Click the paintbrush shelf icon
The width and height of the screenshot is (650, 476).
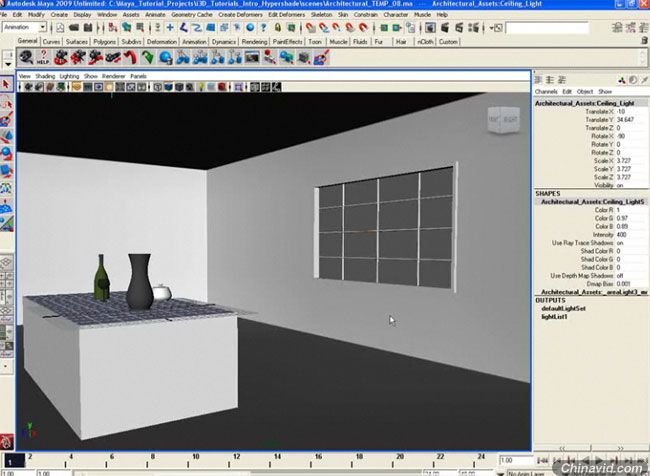[322, 57]
